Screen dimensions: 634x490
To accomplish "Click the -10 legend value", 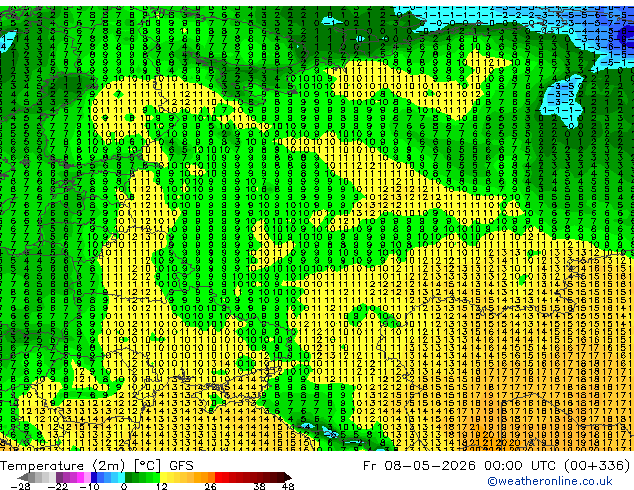I will click(89, 486).
